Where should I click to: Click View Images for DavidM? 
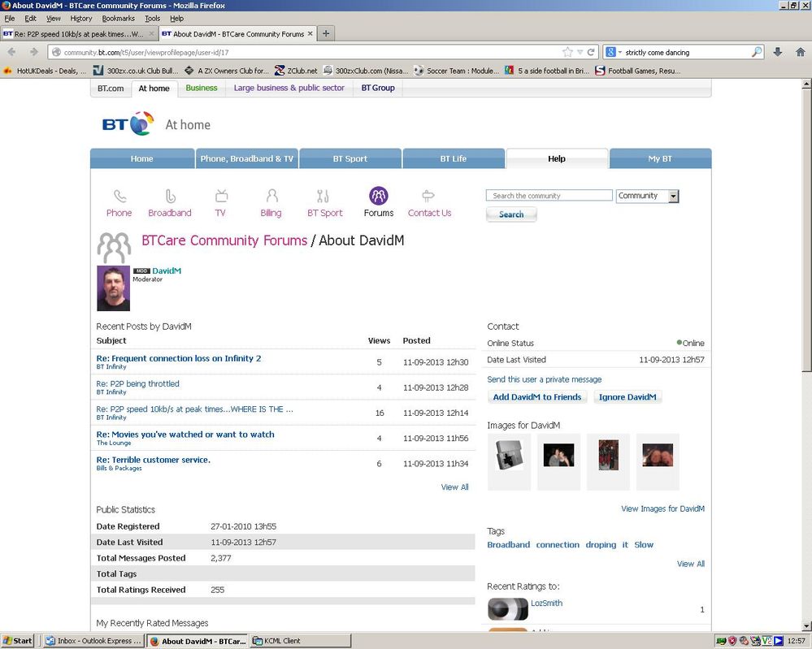click(663, 508)
